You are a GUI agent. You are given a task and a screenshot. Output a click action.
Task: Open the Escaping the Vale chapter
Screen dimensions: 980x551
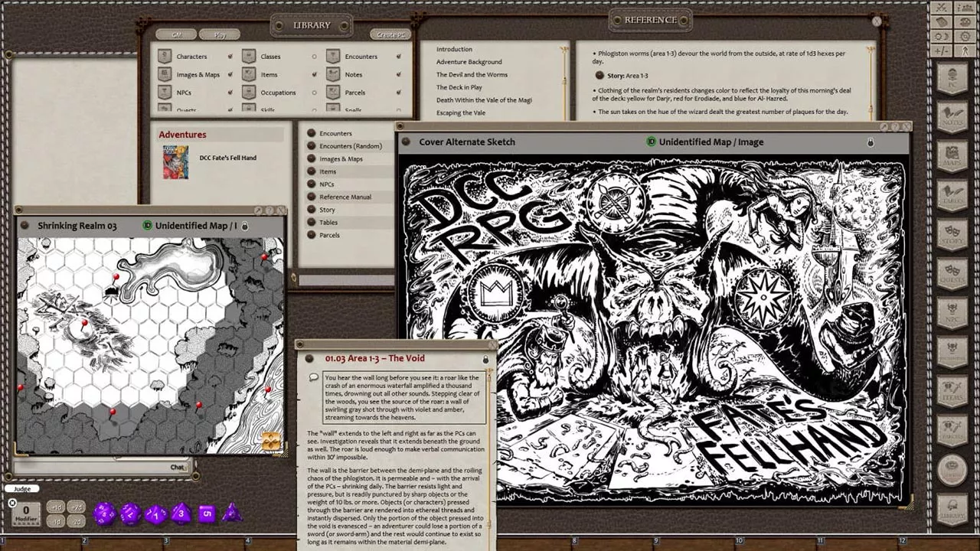click(461, 112)
